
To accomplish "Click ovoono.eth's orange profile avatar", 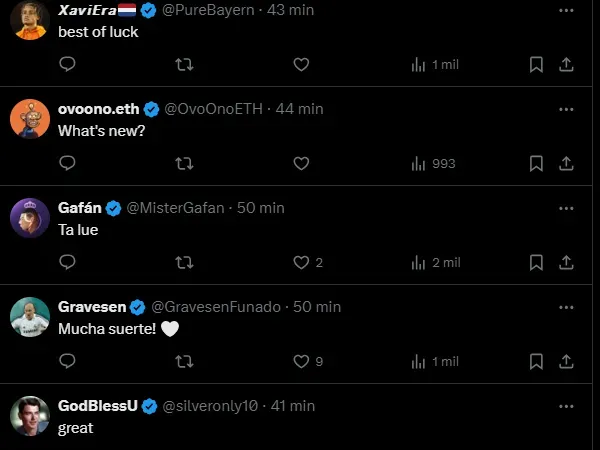I will 30,119.
